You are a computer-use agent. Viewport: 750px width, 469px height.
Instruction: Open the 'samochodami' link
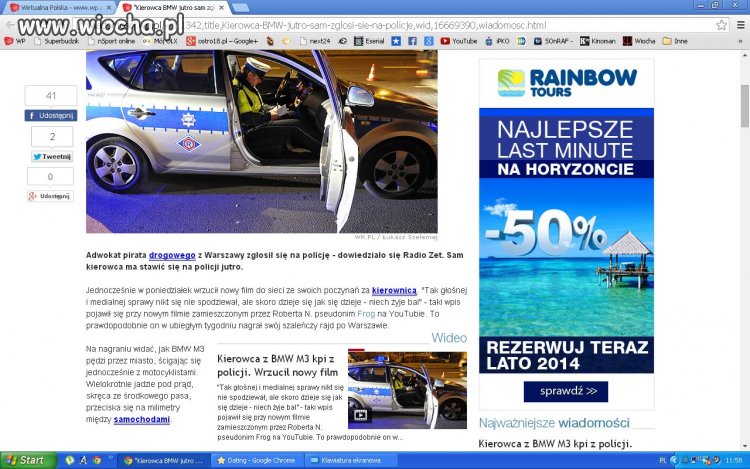(x=142, y=419)
